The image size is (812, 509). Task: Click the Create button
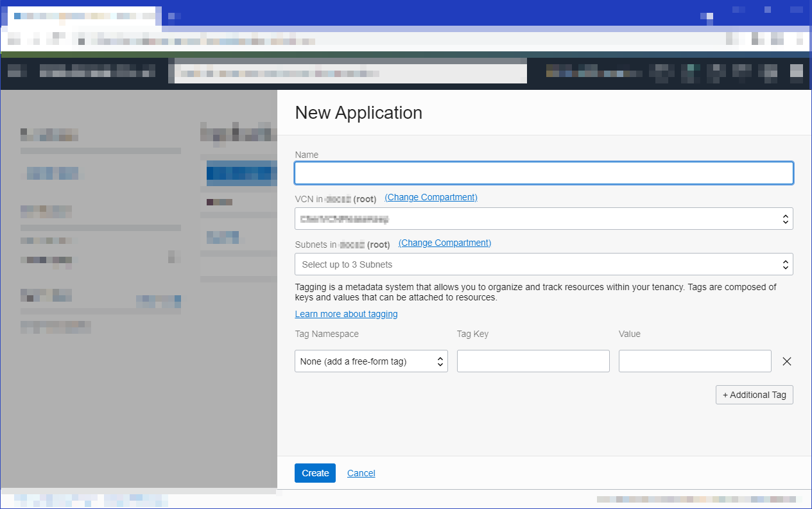[315, 472]
